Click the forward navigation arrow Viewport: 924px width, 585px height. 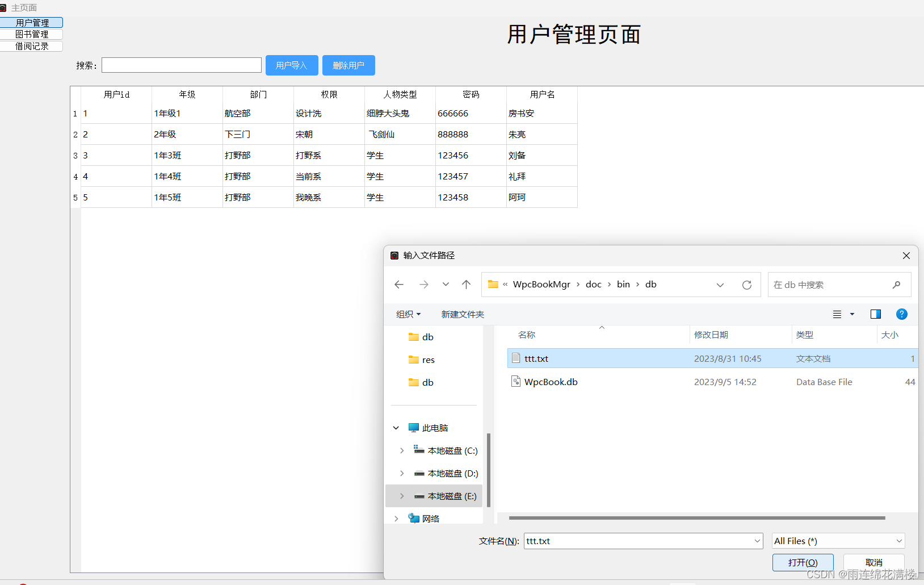(424, 285)
